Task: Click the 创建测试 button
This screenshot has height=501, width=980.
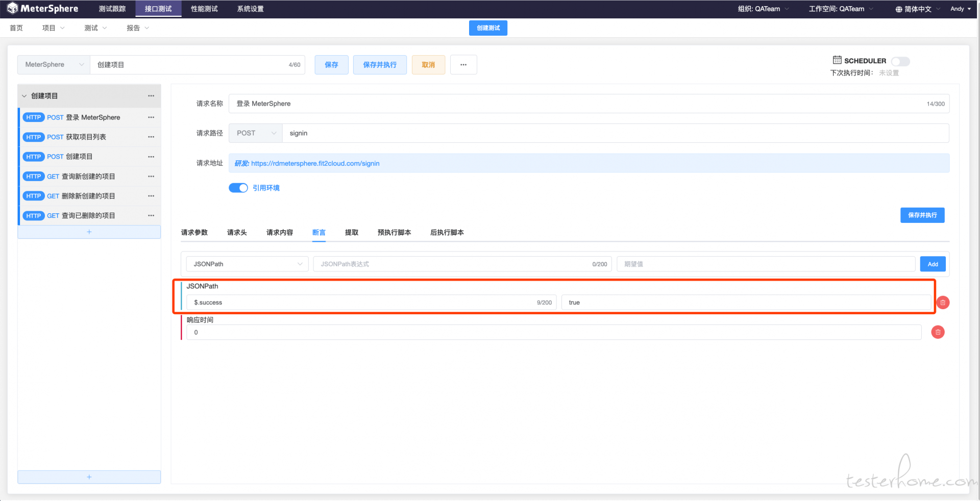Action: point(488,28)
